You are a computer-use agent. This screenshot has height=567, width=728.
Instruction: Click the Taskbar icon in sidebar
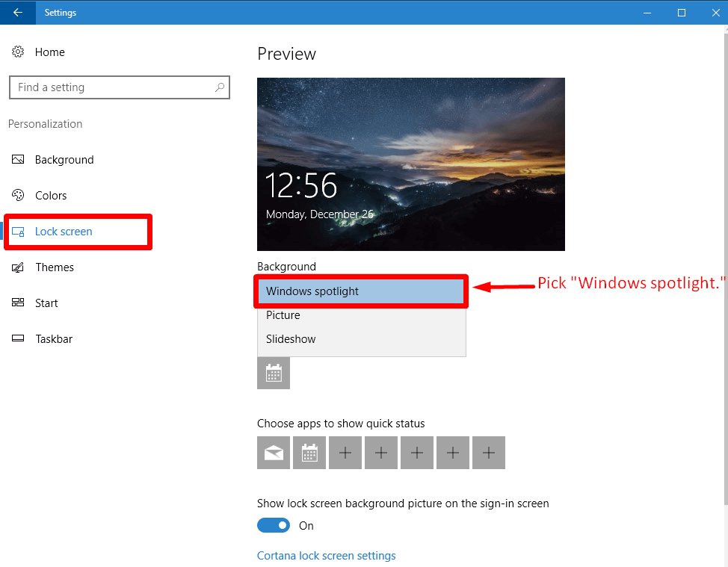point(18,338)
